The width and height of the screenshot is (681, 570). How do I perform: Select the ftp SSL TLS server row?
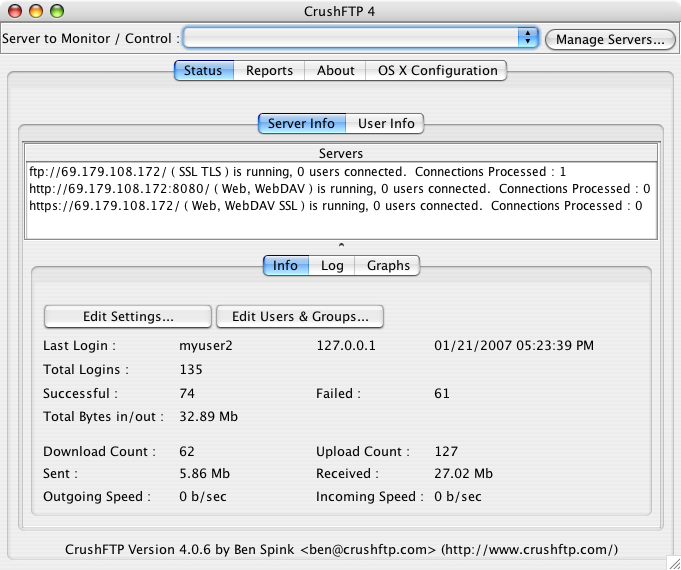pos(298,172)
